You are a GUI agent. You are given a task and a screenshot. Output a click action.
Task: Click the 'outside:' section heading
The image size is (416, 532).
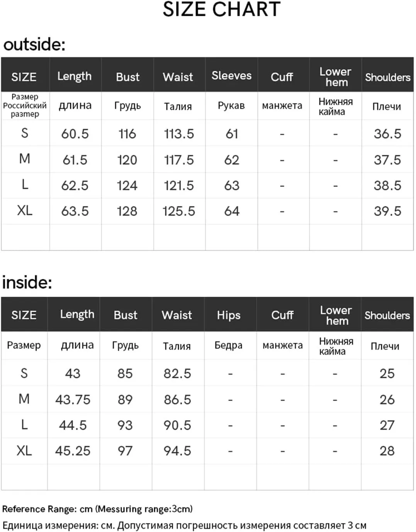34,44
